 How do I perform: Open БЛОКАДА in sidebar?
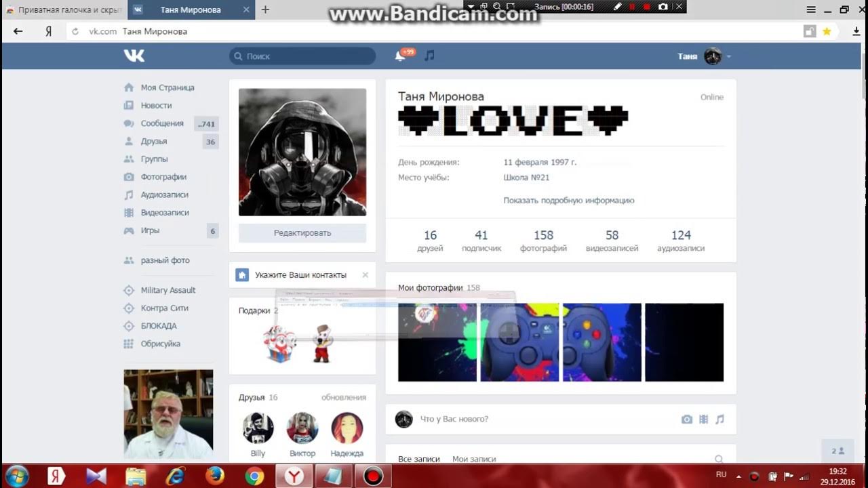tap(159, 326)
